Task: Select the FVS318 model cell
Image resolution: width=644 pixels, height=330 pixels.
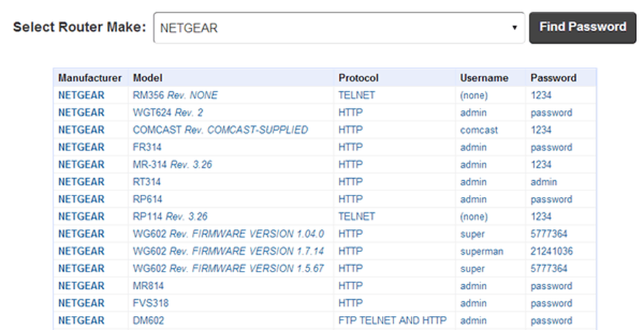Action: click(x=150, y=303)
